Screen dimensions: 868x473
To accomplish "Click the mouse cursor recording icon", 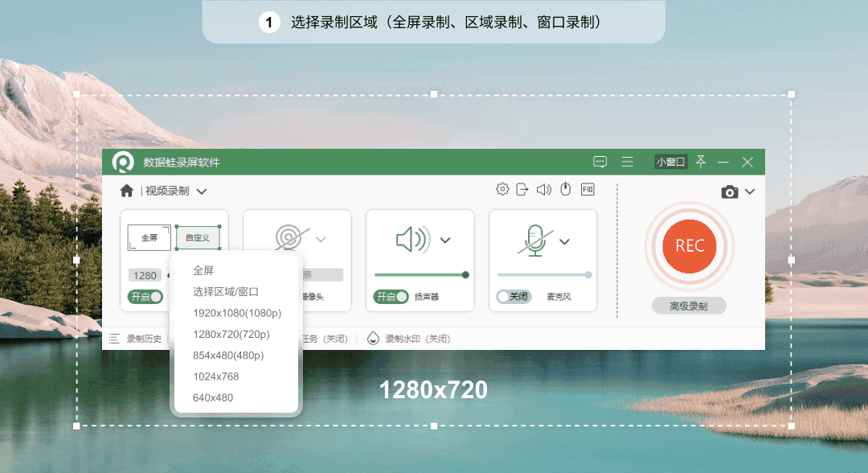I will coord(566,189).
